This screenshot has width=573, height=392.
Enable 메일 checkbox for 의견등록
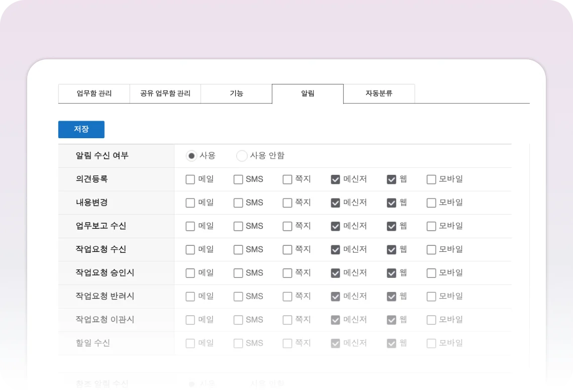coord(190,179)
